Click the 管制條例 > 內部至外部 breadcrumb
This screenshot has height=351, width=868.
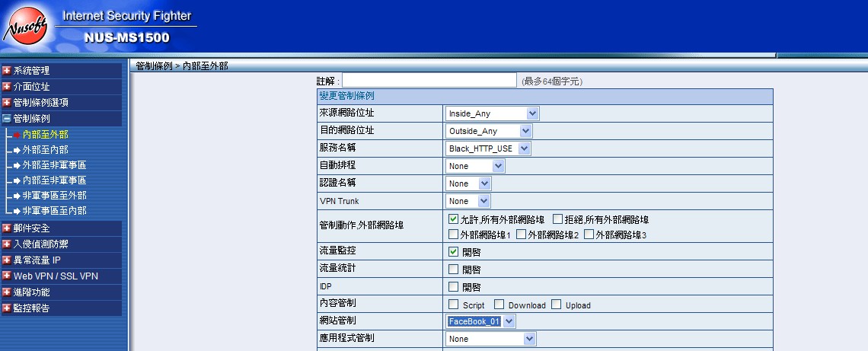tap(181, 66)
